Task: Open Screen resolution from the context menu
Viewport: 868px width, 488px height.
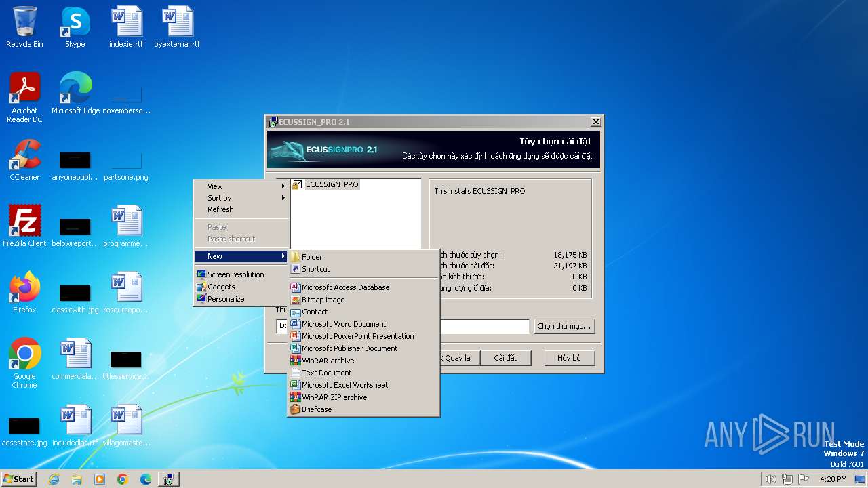Action: coord(241,274)
